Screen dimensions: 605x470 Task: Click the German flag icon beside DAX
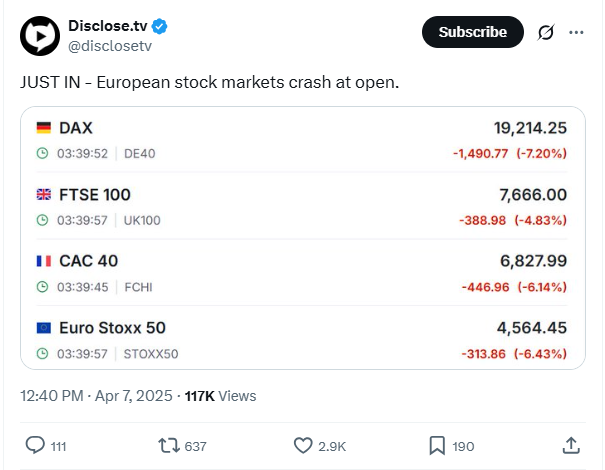point(44,128)
